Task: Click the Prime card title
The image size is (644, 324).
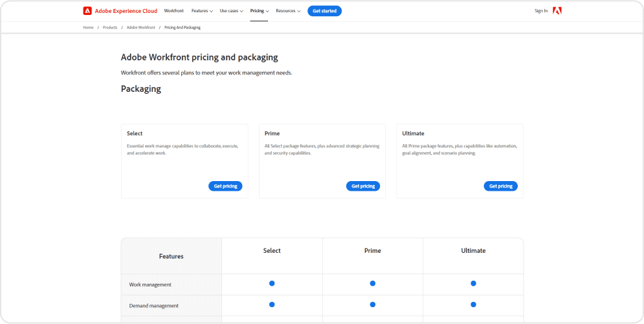Action: (272, 134)
